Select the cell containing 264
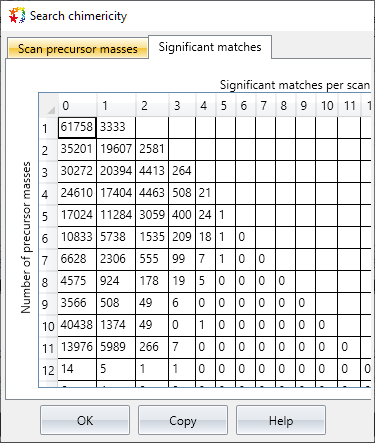Image resolution: width=375 pixels, height=443 pixels. (x=182, y=171)
